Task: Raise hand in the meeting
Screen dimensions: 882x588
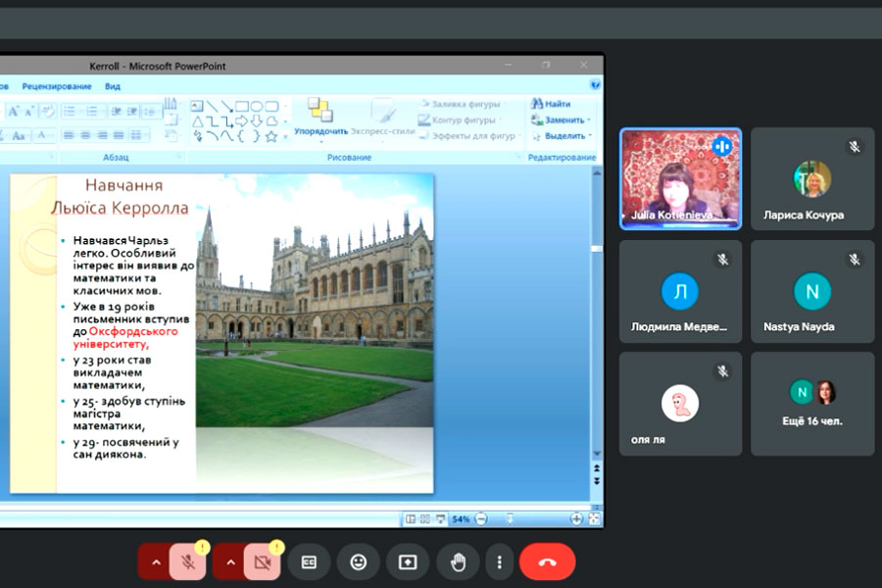Action: point(458,563)
